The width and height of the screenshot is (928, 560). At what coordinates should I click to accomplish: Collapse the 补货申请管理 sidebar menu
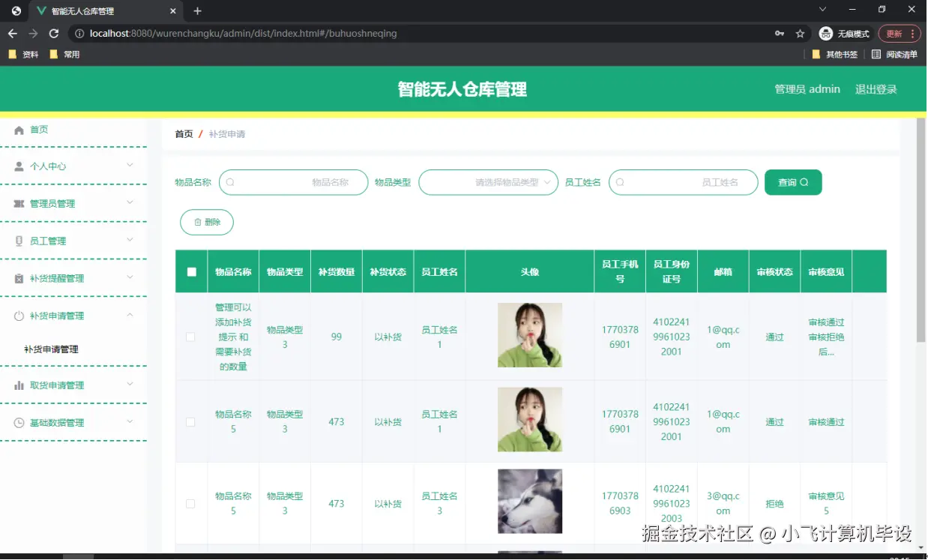(130, 316)
